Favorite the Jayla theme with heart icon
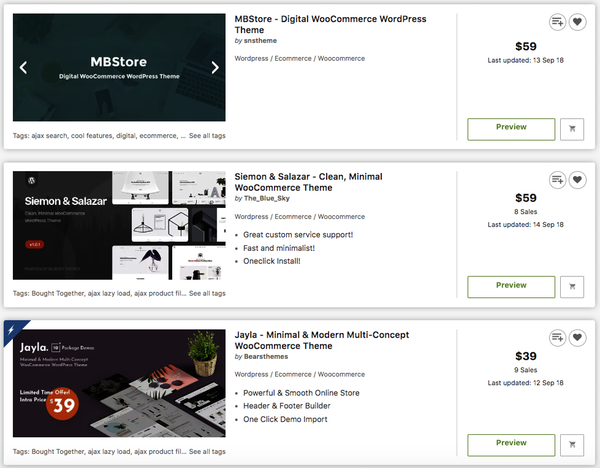The width and height of the screenshot is (600, 468). [x=577, y=337]
